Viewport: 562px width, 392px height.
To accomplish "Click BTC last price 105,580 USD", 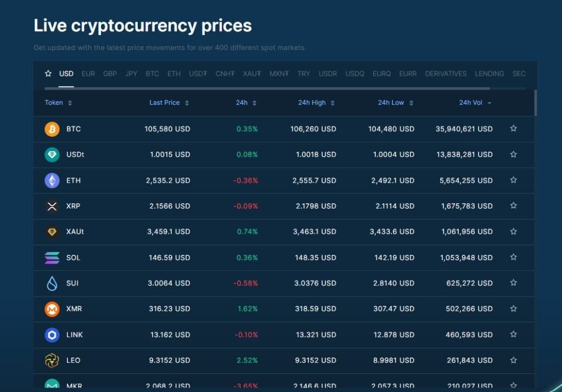I will click(167, 129).
